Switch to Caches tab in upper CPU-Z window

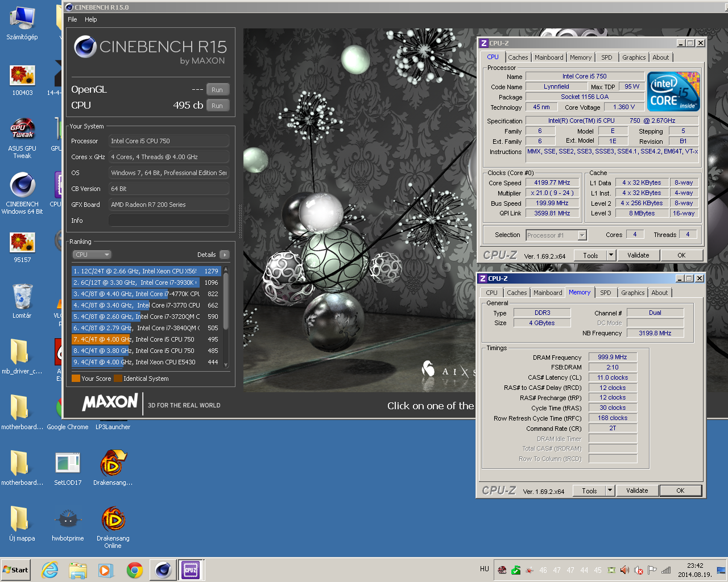(x=518, y=57)
